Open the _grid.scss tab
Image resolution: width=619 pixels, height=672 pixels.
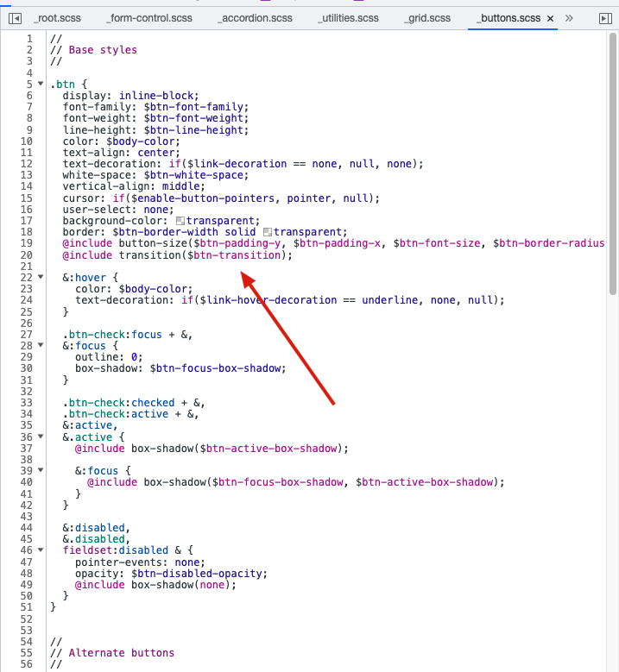click(427, 18)
